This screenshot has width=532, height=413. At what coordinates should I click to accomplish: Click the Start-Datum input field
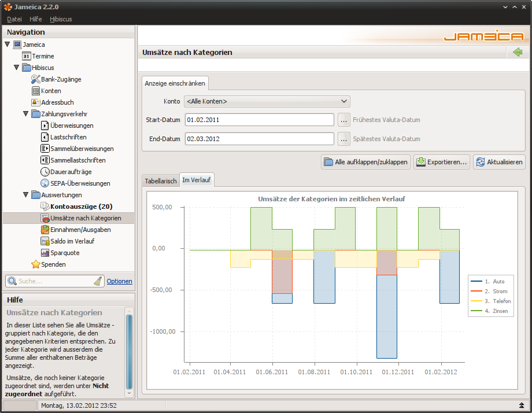[x=259, y=120]
